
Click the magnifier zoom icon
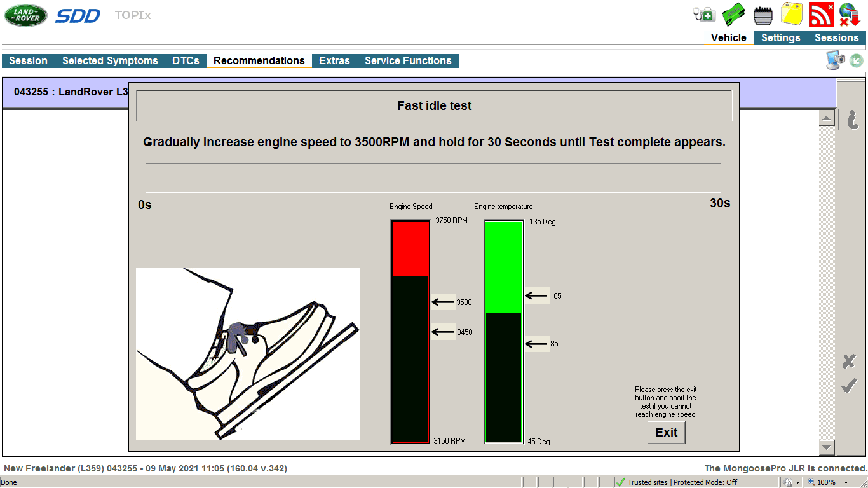(x=811, y=482)
